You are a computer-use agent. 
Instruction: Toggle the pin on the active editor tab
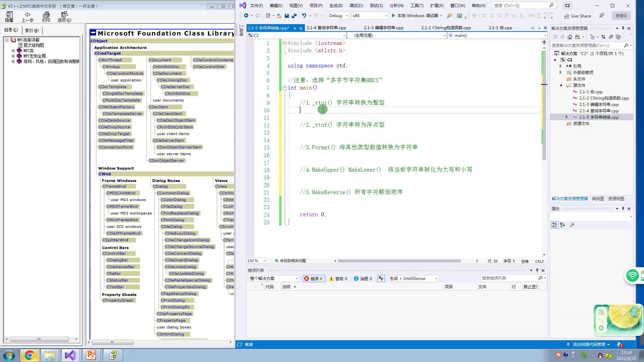coord(294,28)
